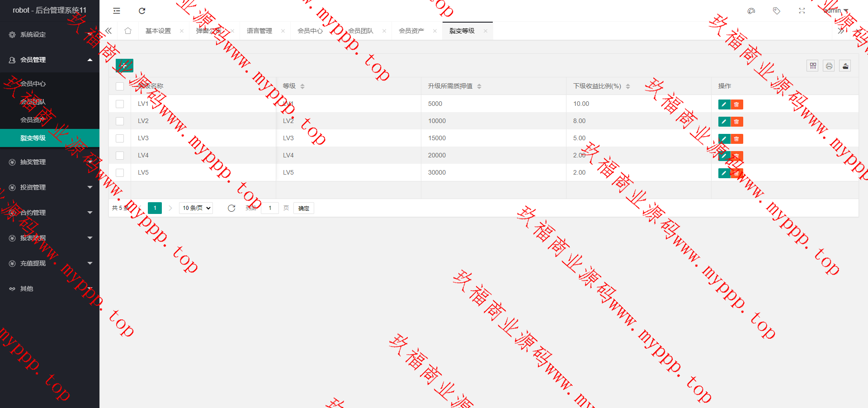The width and height of the screenshot is (868, 408).
Task: Click the green add level button
Action: pos(124,66)
